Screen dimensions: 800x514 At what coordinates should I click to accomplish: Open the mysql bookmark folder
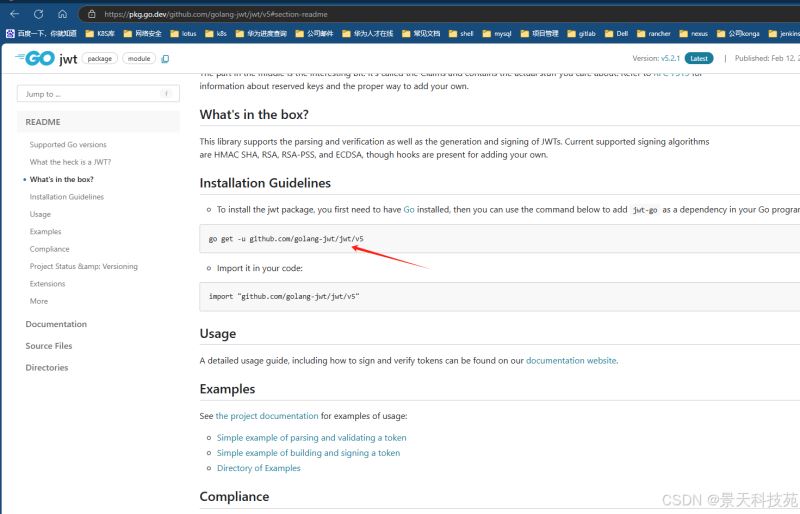click(x=497, y=34)
